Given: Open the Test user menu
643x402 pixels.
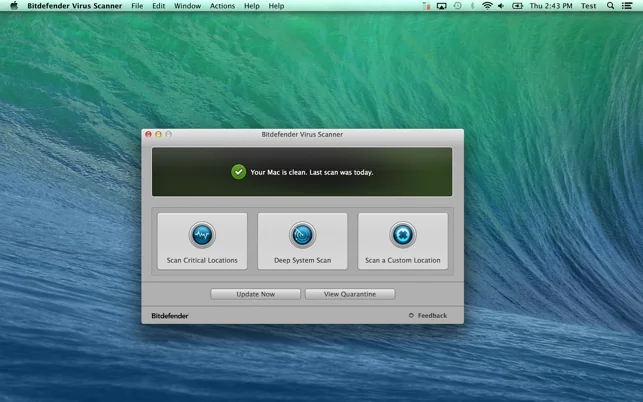Looking at the screenshot, I should point(588,6).
